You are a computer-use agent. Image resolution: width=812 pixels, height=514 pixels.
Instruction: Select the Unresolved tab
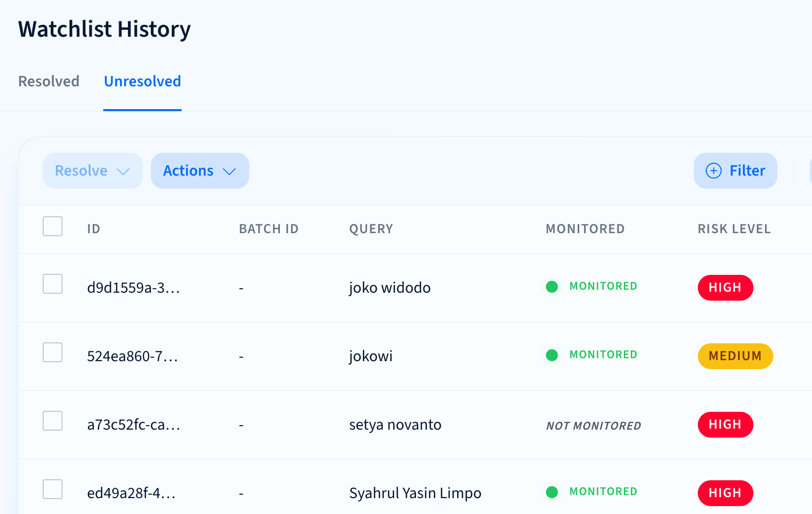tap(142, 81)
